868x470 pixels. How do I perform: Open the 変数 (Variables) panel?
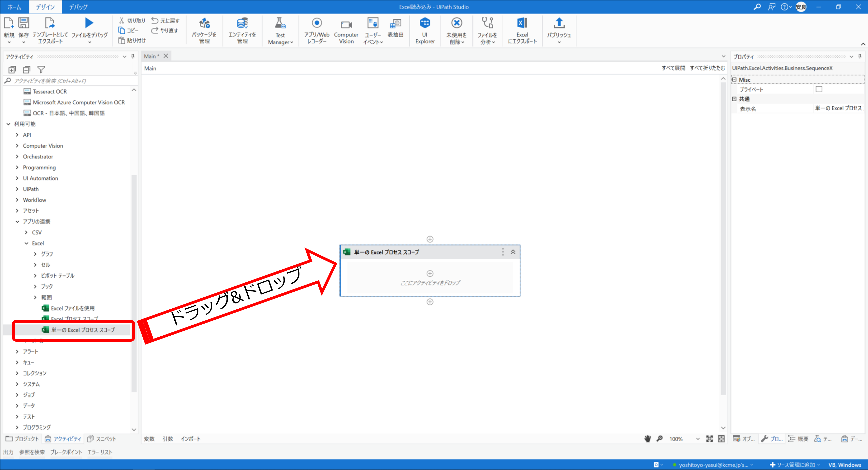(x=149, y=439)
